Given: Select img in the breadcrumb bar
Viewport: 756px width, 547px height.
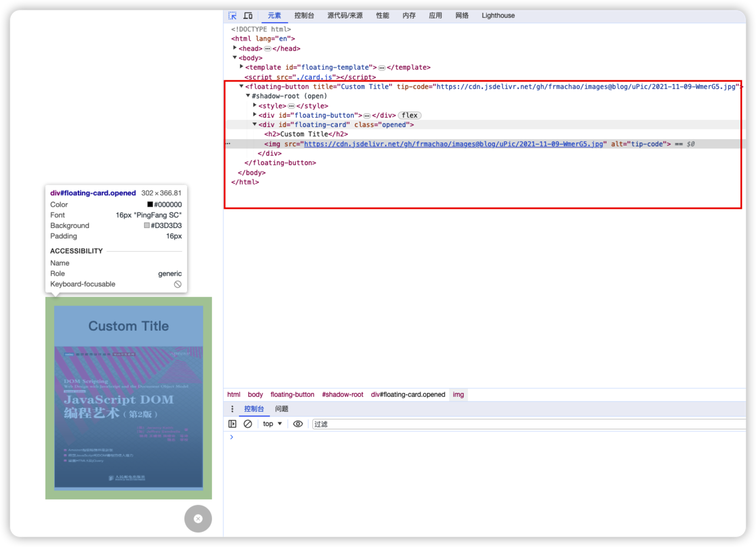Looking at the screenshot, I should 458,395.
